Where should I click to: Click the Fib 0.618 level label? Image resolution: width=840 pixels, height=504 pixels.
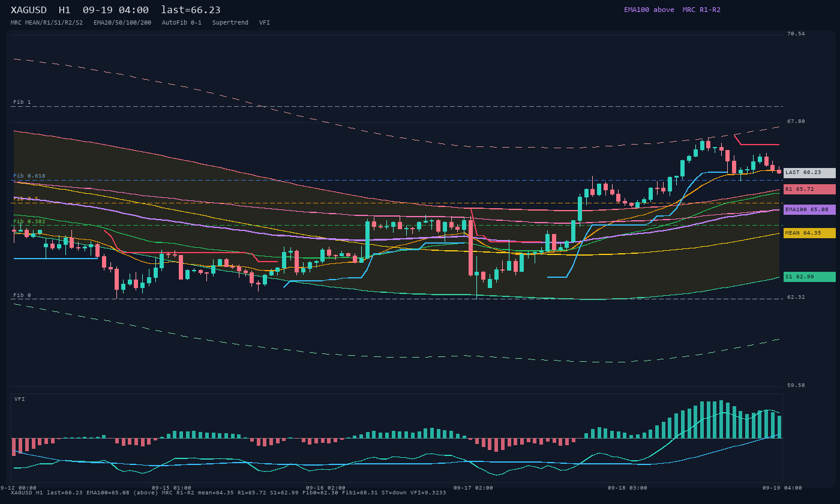(29, 176)
